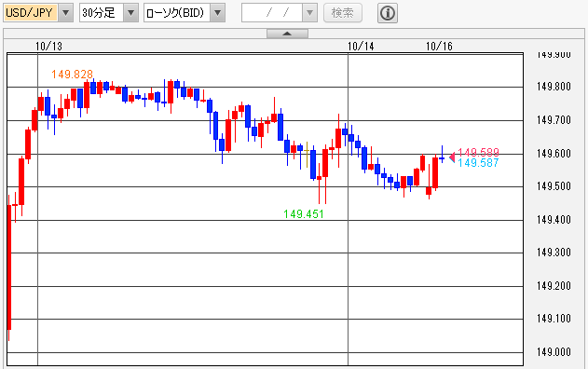
Task: Open the USD/JPY currency pair dropdown
Action: (x=65, y=13)
